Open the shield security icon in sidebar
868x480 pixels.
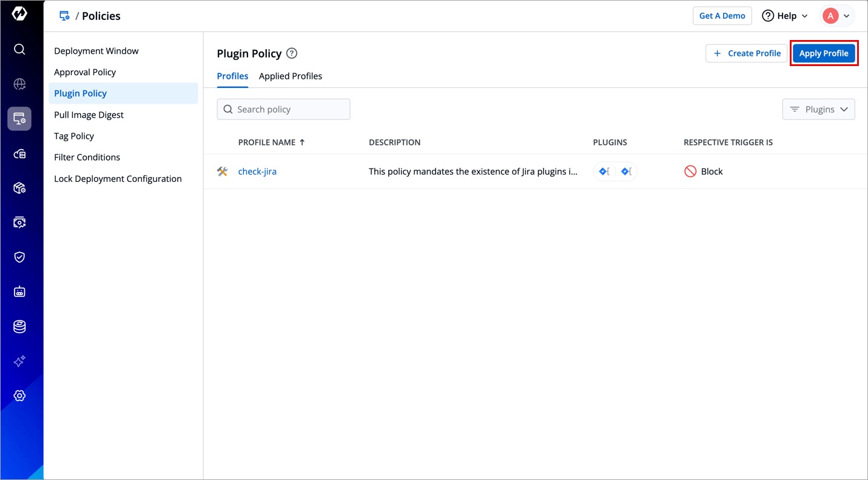[19, 257]
